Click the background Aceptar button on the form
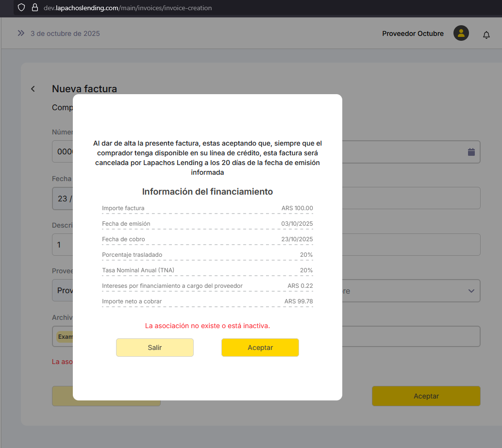The width and height of the screenshot is (502, 448). [426, 396]
